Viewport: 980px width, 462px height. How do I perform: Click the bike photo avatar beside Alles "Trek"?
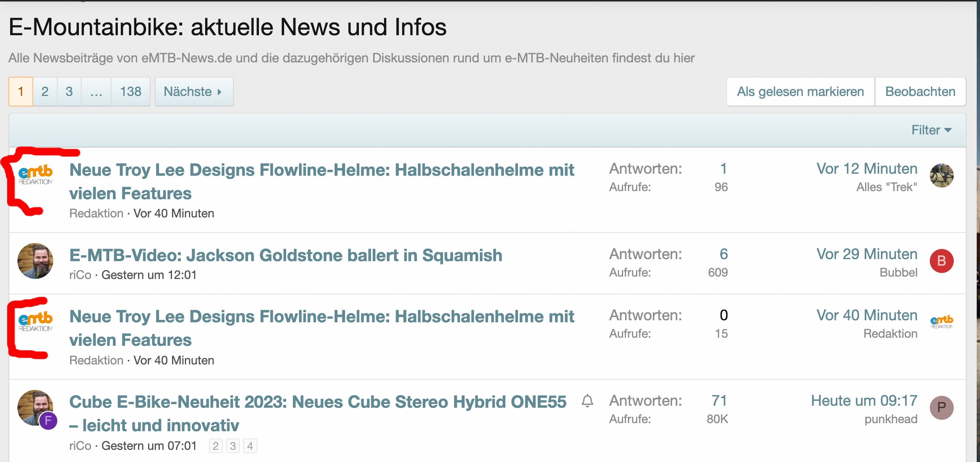pyautogui.click(x=941, y=176)
